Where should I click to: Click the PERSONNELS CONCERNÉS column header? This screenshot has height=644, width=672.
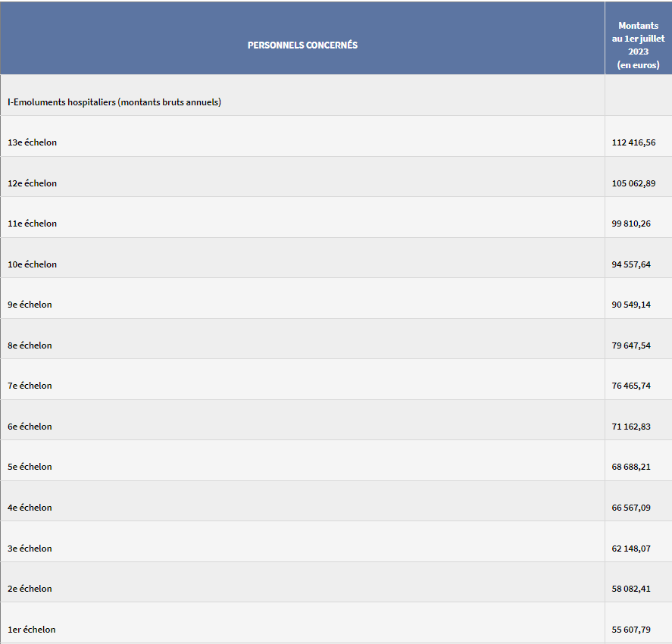pos(302,45)
